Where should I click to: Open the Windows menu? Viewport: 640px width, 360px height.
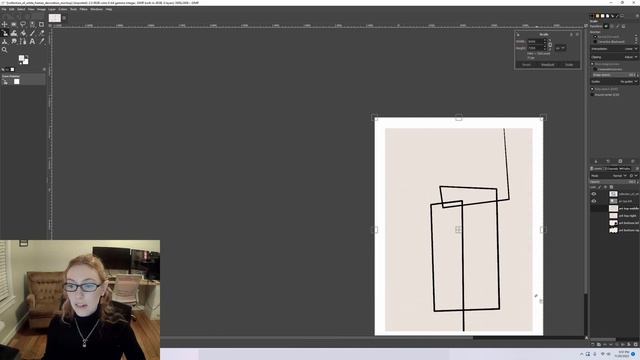tap(96, 9)
